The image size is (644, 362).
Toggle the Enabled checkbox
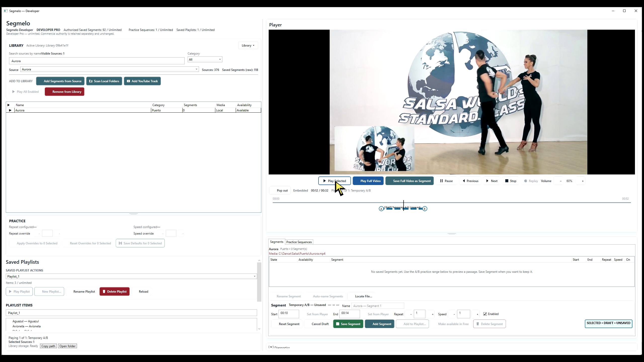point(485,314)
